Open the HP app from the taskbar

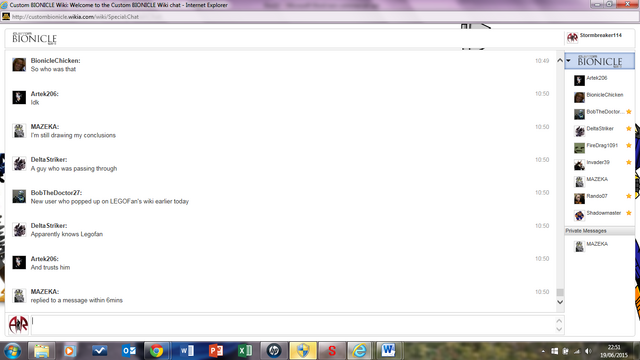click(x=274, y=351)
